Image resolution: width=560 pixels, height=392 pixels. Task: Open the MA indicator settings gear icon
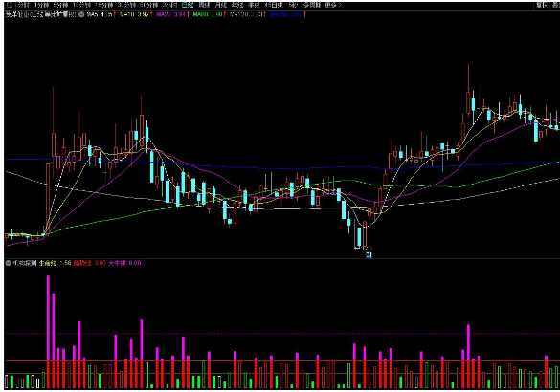coord(81,14)
